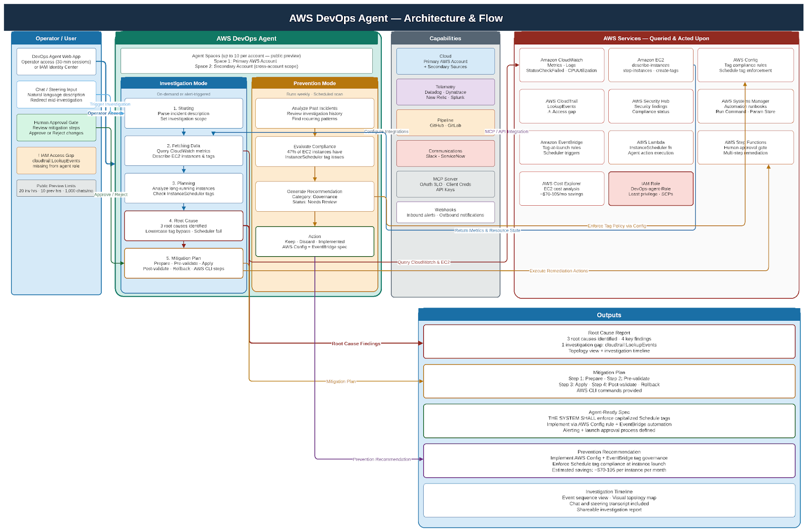This screenshot has width=807, height=532.
Task: Click the Investigation Mode header
Action: point(183,83)
